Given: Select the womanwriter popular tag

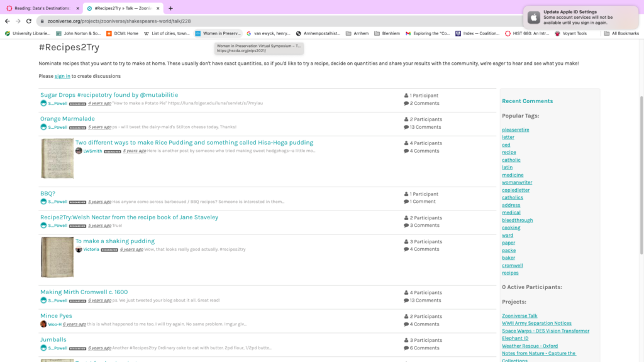Looking at the screenshot, I should point(517,182).
